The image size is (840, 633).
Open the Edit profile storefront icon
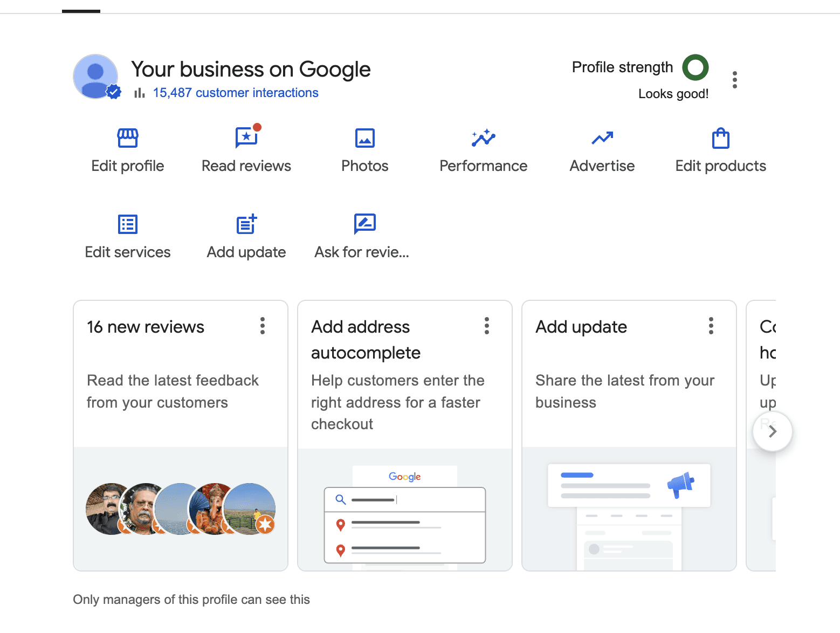(128, 138)
